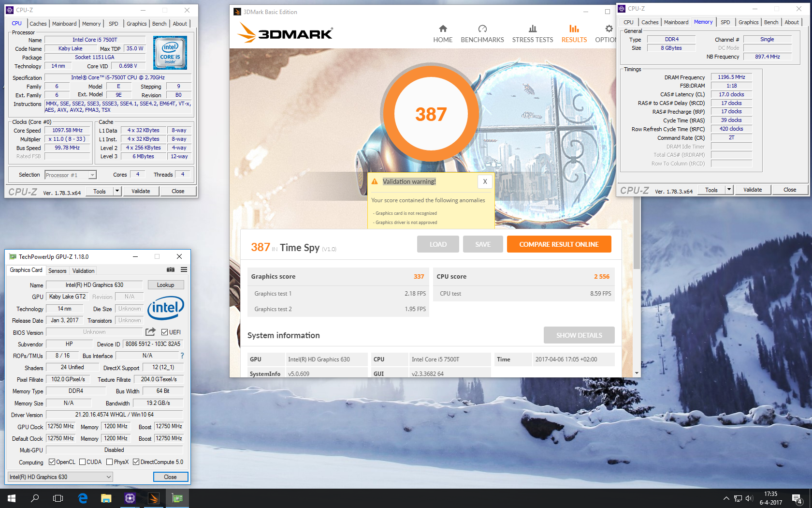The height and width of the screenshot is (508, 812).
Task: Open 3DMark STRESS TESTS section
Action: pyautogui.click(x=533, y=34)
